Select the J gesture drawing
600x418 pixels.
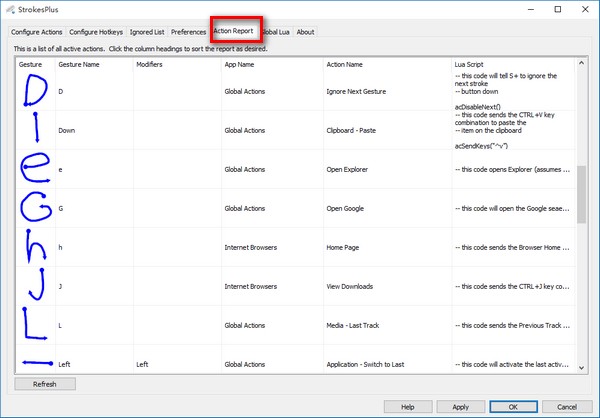[37, 284]
